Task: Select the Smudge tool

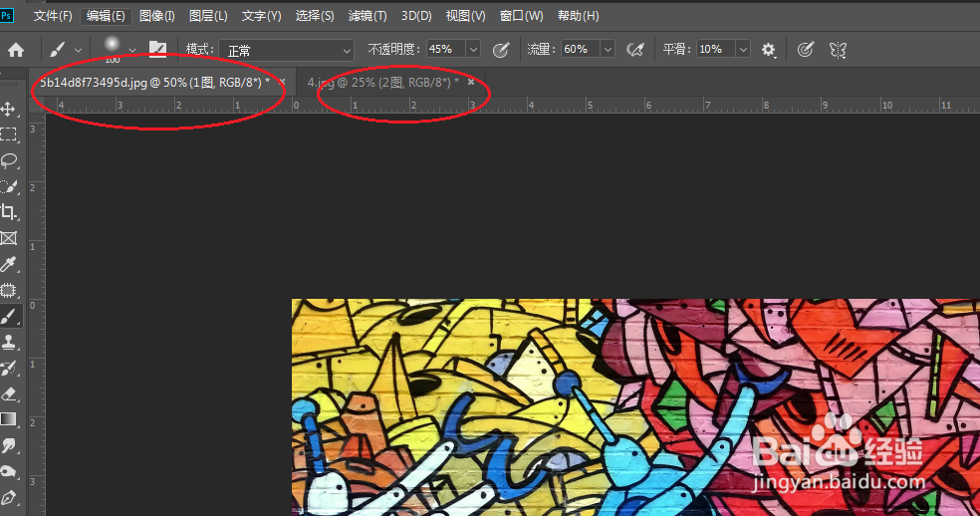Action: (9, 446)
